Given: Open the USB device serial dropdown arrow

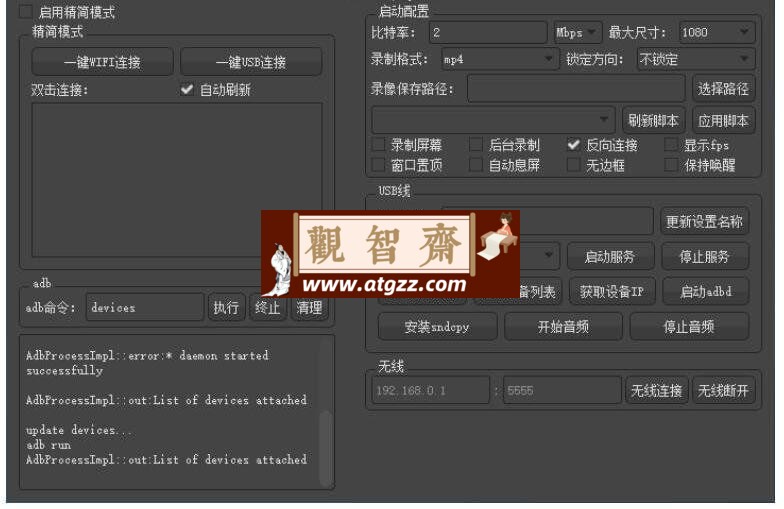Looking at the screenshot, I should (x=548, y=256).
